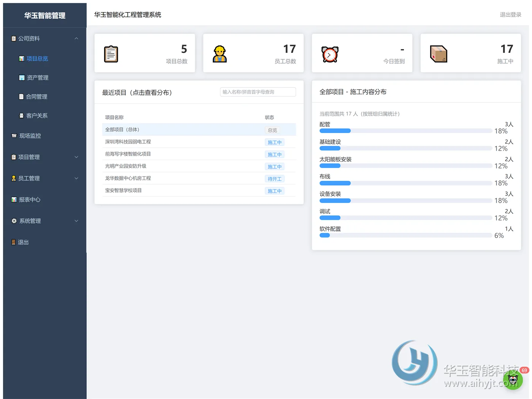532x399 pixels.
Task: Click the person icon beside 员工管理
Action: [14, 178]
